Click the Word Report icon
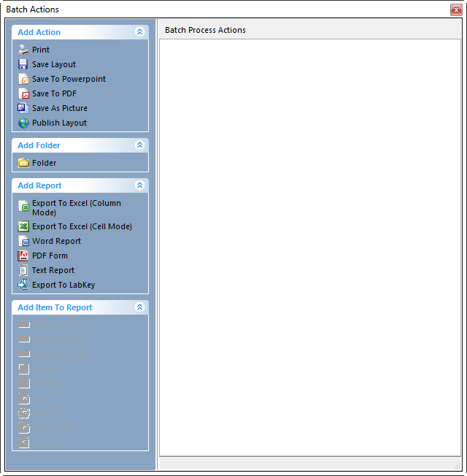467x476 pixels. point(23,241)
